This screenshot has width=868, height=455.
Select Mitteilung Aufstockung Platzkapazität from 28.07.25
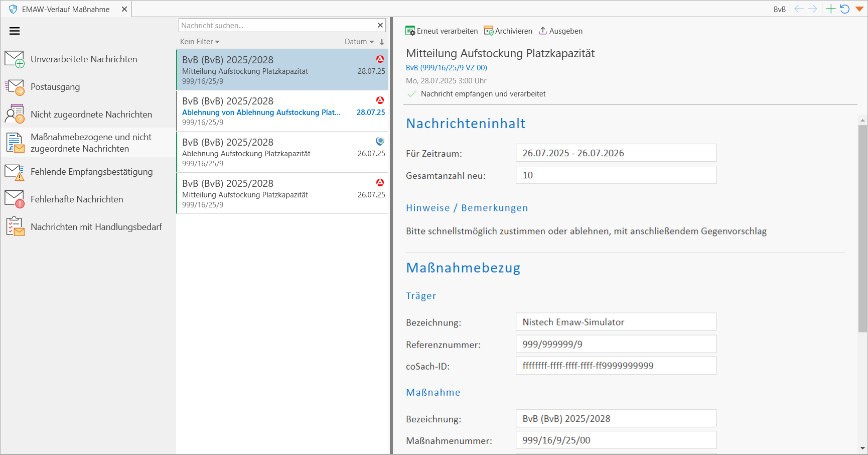[283, 70]
